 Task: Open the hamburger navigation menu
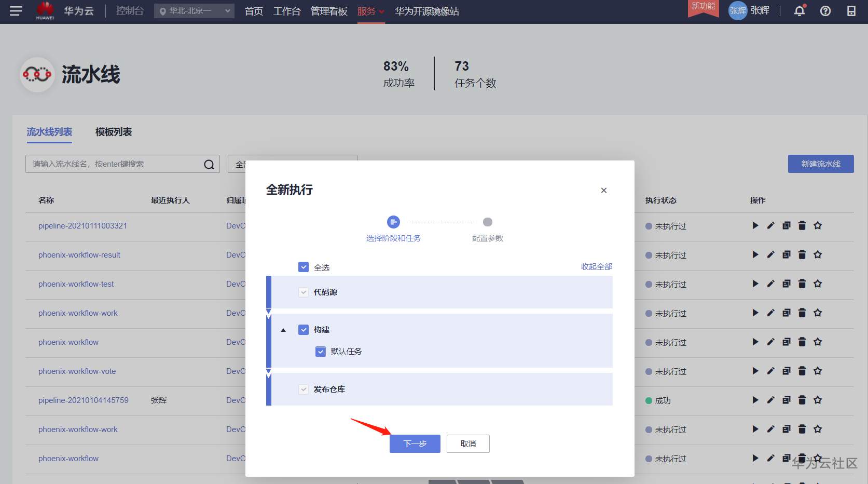point(16,11)
